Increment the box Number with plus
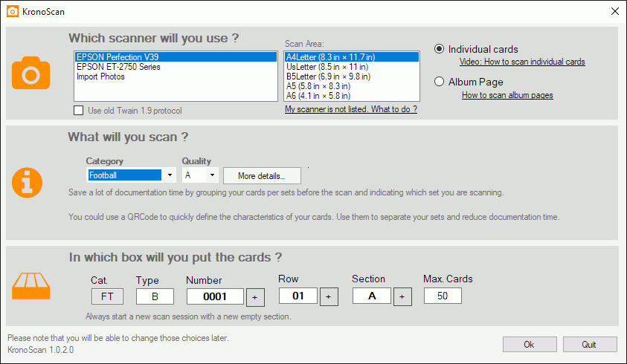 254,297
